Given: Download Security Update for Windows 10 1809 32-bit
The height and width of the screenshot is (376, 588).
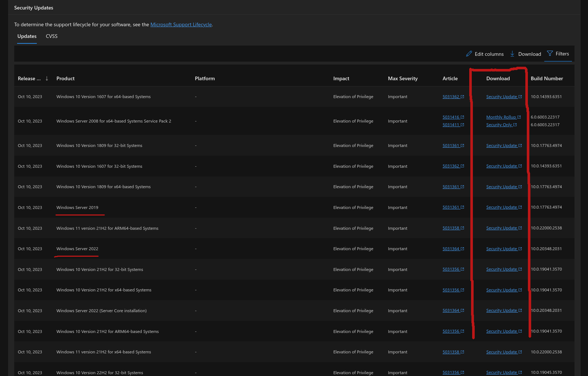Looking at the screenshot, I should click(x=504, y=146).
